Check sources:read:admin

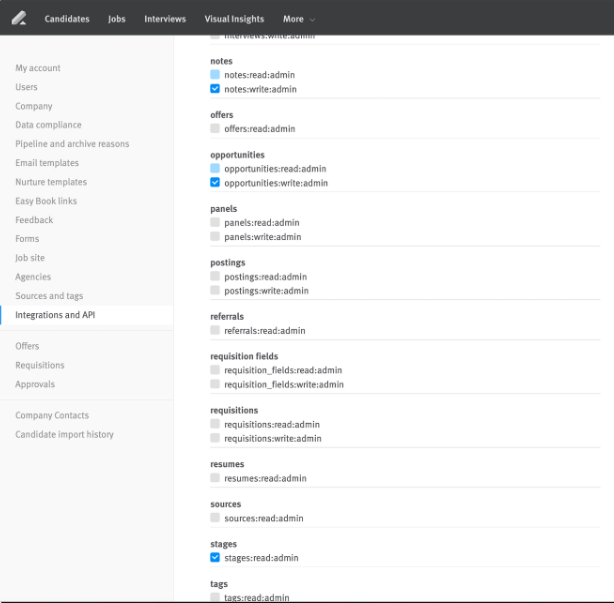point(215,518)
